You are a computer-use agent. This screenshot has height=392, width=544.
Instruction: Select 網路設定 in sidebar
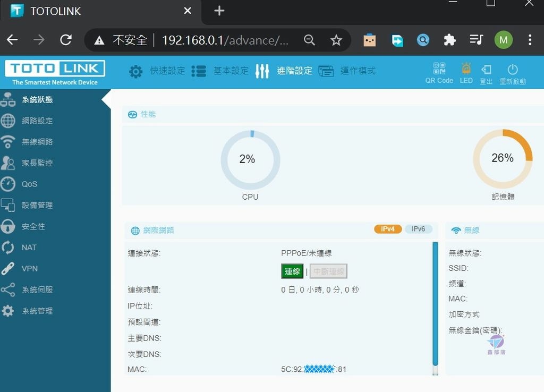pos(37,121)
